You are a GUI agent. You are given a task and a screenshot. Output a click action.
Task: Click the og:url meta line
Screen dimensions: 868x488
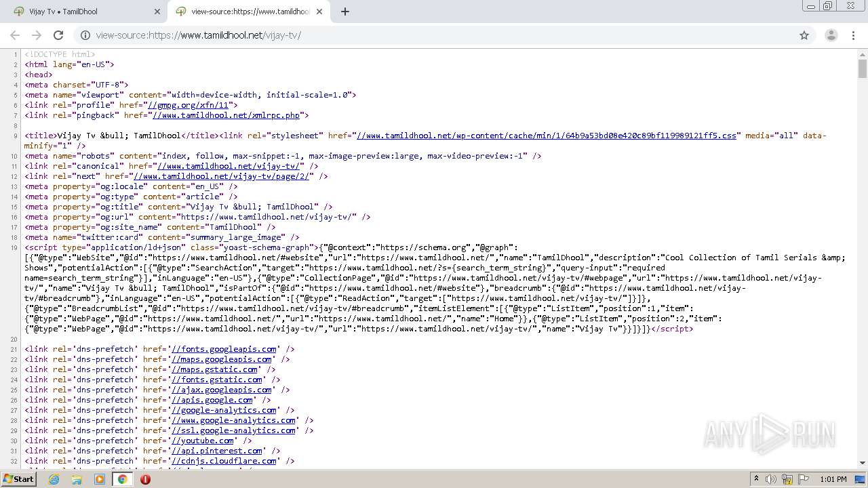point(198,217)
